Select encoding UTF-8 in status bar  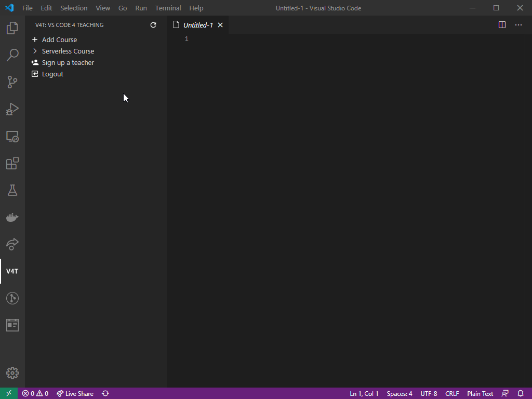(429, 394)
